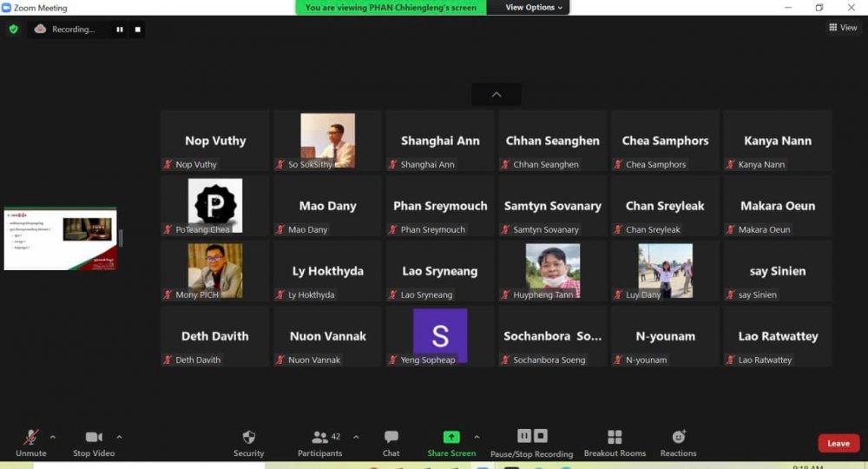
Task: Open Breakout Rooms
Action: pyautogui.click(x=615, y=437)
